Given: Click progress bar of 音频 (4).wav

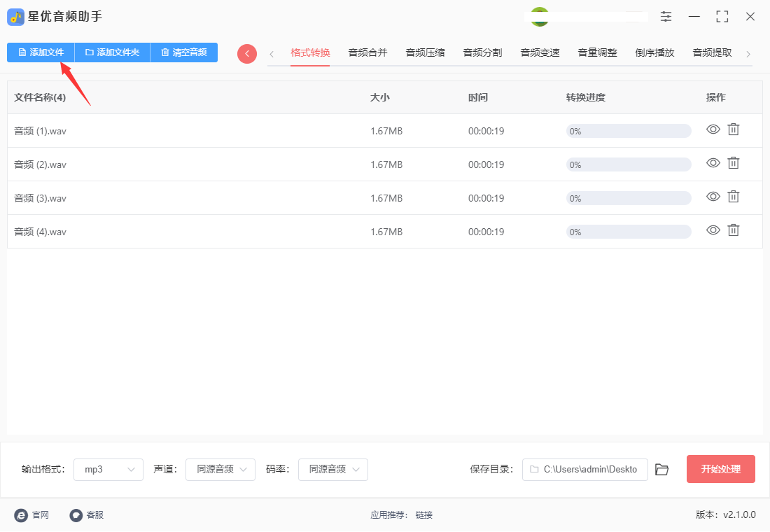Looking at the screenshot, I should click(629, 232).
